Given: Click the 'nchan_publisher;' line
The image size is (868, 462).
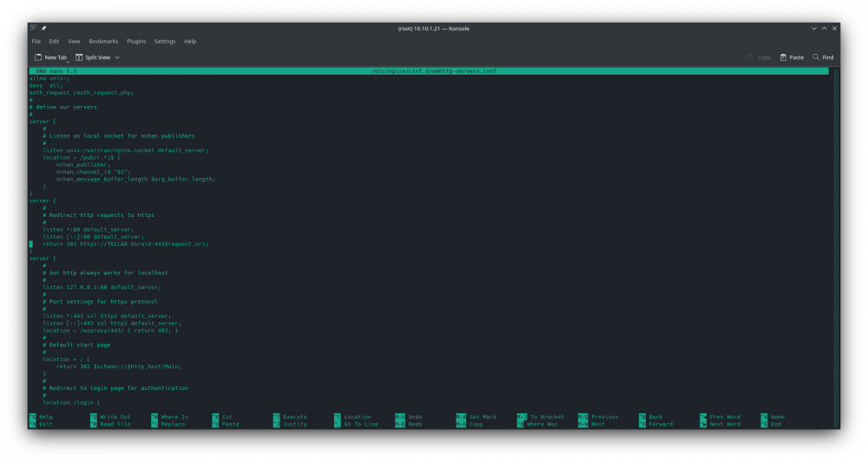Looking at the screenshot, I should tap(83, 164).
